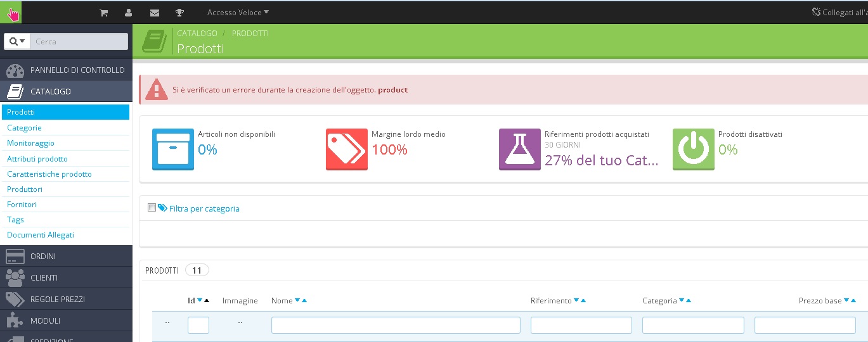Open Attributi prodotto submenu item
The height and width of the screenshot is (342, 868).
(37, 159)
